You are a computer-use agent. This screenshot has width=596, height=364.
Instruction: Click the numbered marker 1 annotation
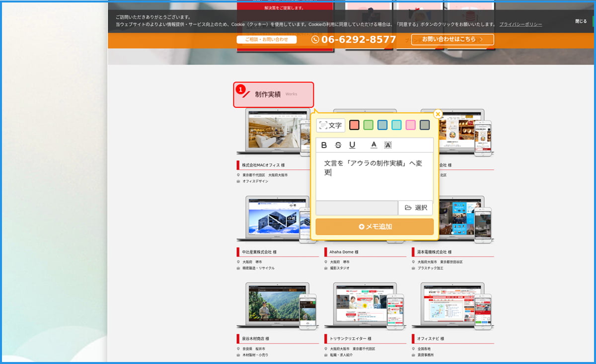pyautogui.click(x=240, y=90)
